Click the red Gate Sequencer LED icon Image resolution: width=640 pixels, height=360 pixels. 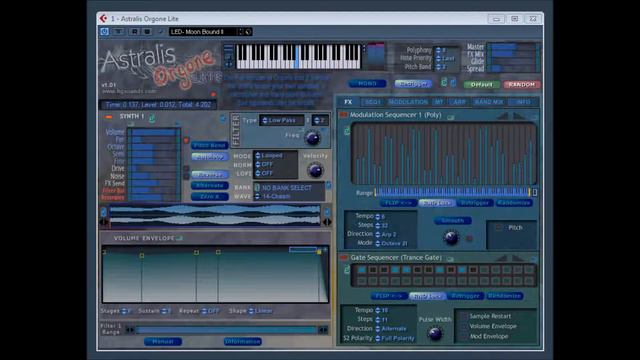[343, 258]
